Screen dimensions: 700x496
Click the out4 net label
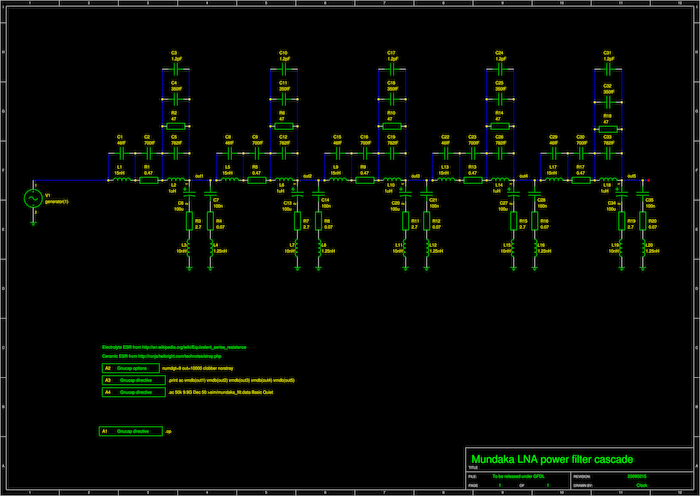(523, 176)
